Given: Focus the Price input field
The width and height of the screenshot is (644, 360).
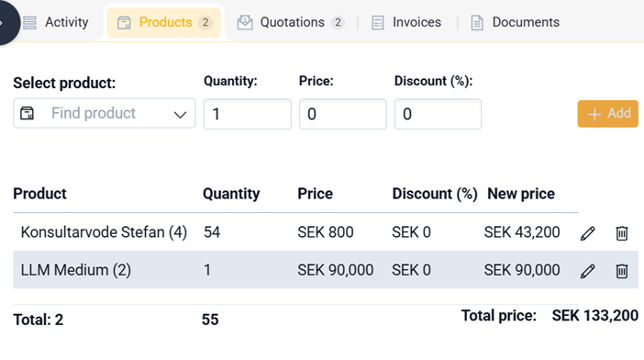Looking at the screenshot, I should coord(342,114).
